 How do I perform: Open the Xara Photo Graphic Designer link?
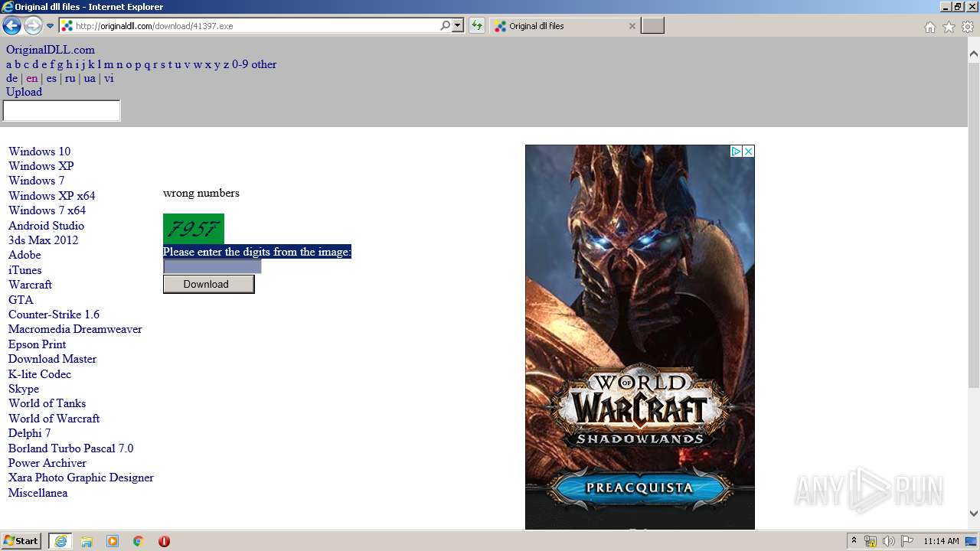[81, 478]
